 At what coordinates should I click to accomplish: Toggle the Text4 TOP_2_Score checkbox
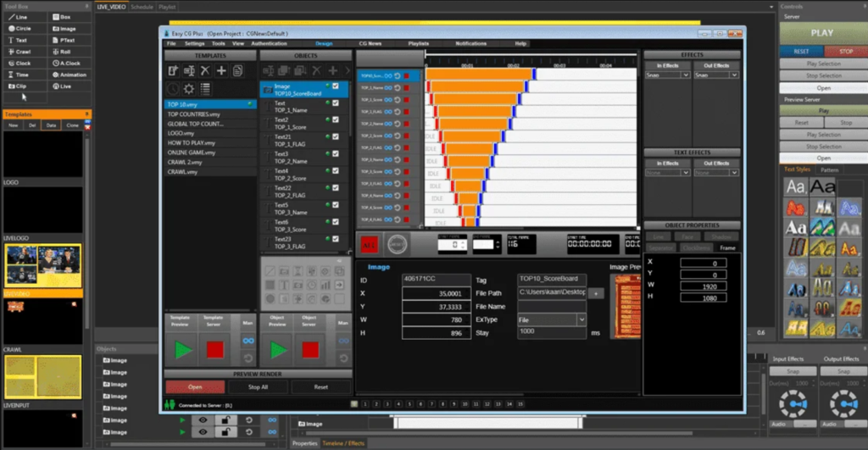(336, 171)
